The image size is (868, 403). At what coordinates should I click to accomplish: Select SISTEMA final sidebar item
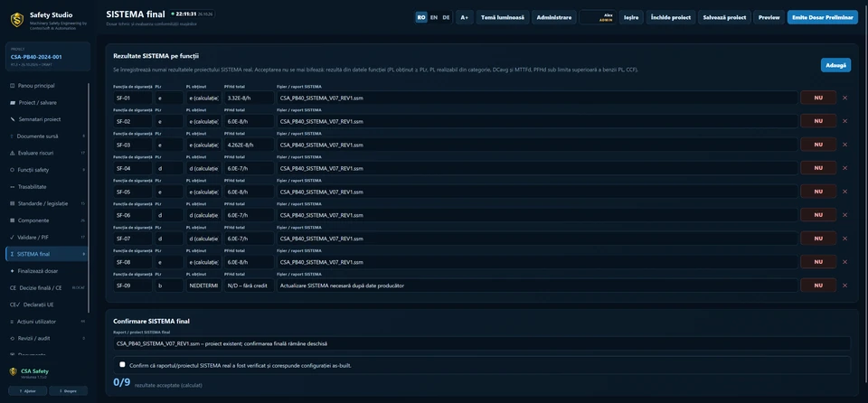pos(46,254)
